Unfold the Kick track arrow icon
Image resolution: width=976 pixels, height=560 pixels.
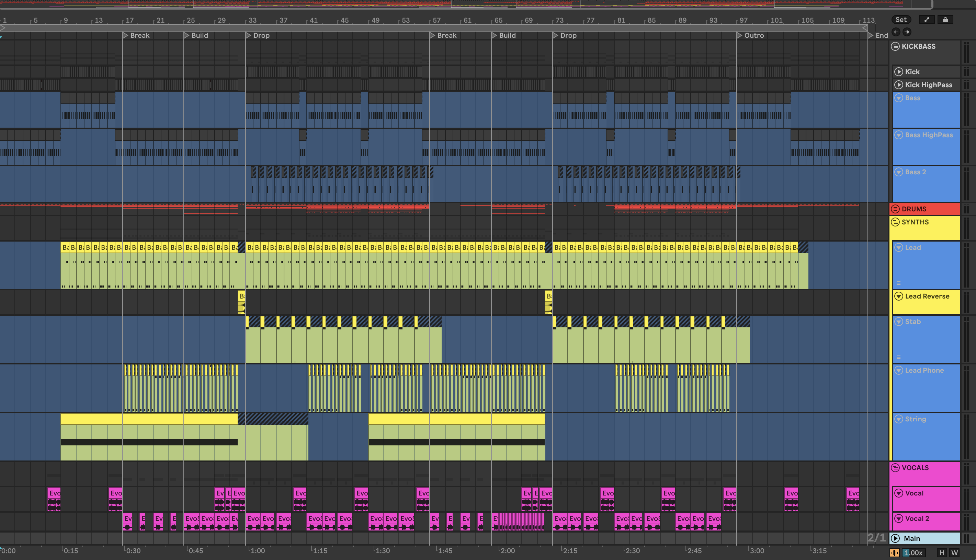(899, 71)
